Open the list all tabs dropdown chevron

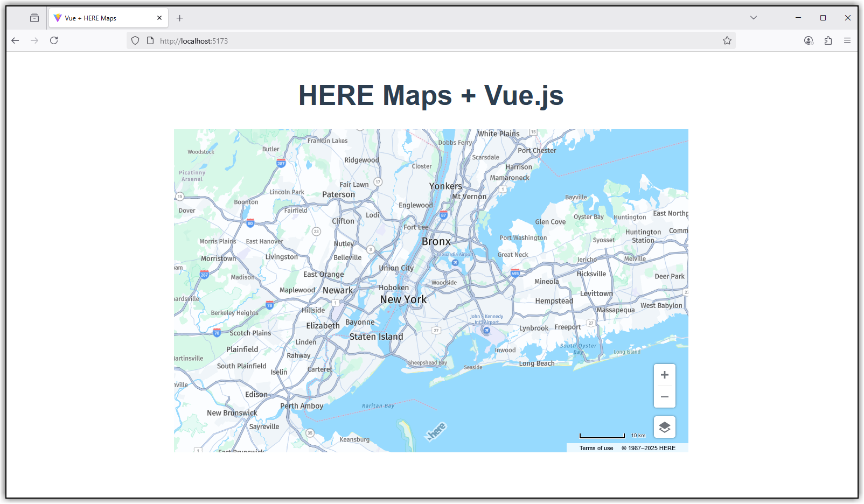(x=752, y=17)
